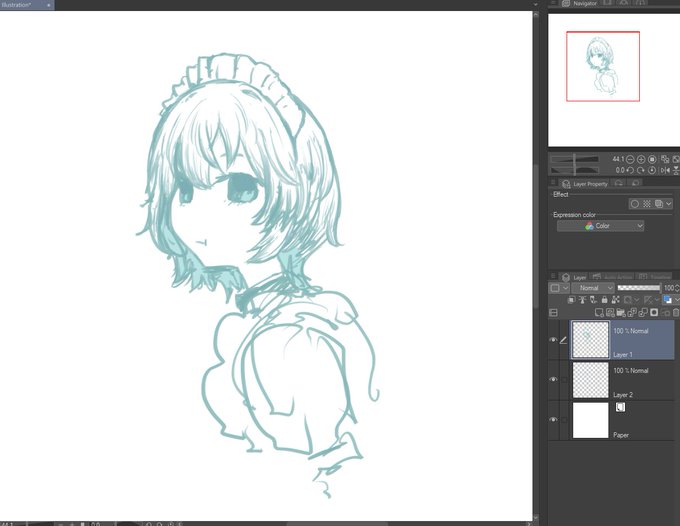Screen dimensions: 680x526
Task: Click the Create Layer Mask icon
Action: (x=654, y=312)
